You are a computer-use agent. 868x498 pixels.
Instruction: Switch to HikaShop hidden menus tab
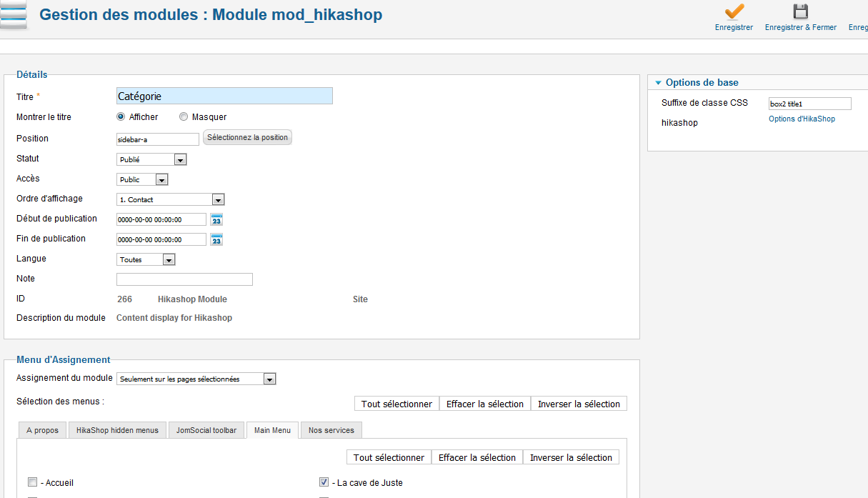tap(118, 430)
